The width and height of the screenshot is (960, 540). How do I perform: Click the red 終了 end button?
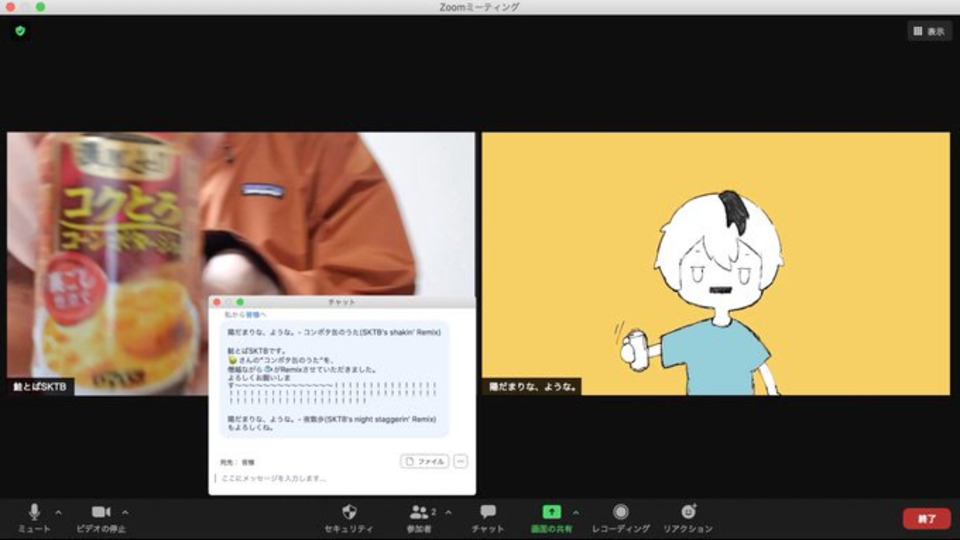tap(926, 519)
